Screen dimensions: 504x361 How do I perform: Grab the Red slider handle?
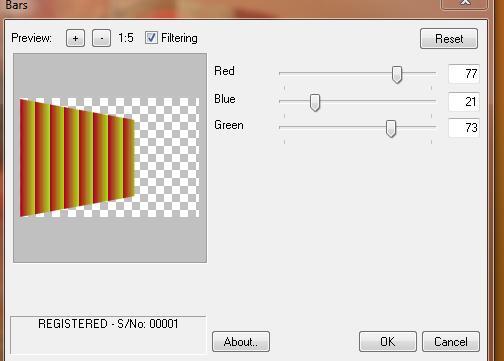pos(397,74)
